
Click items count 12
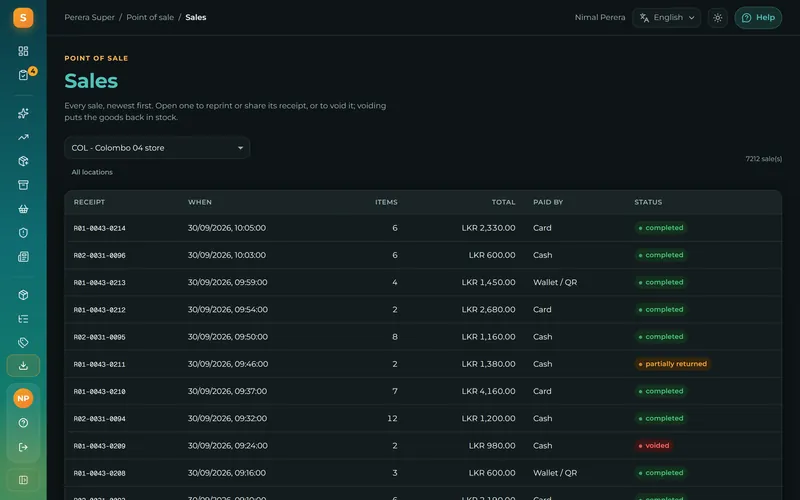(x=392, y=418)
